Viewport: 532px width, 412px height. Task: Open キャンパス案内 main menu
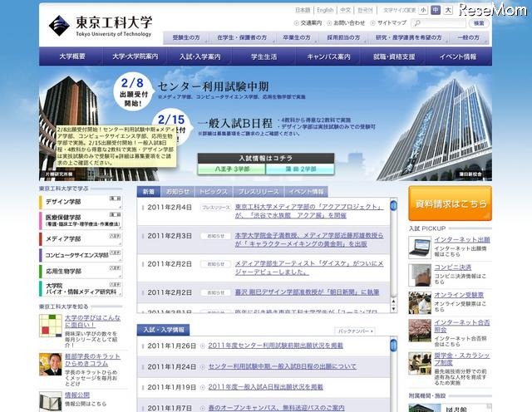pyautogui.click(x=328, y=56)
